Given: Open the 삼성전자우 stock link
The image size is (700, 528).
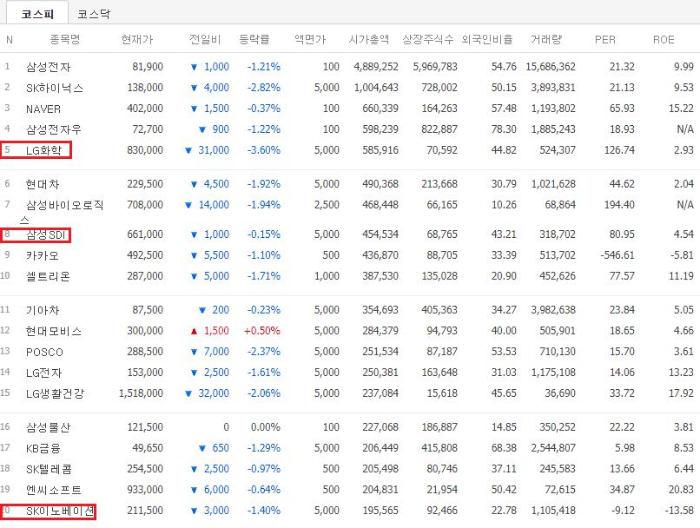Looking at the screenshot, I should (54, 129).
